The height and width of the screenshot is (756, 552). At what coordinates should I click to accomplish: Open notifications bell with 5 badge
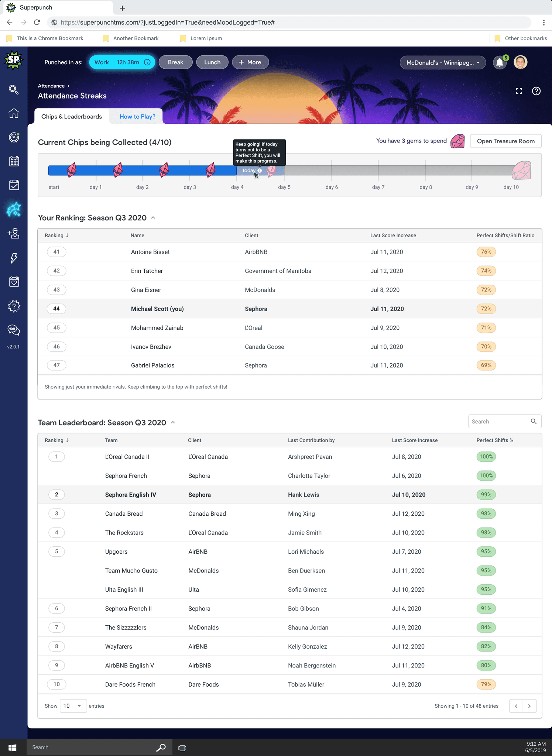click(x=500, y=62)
